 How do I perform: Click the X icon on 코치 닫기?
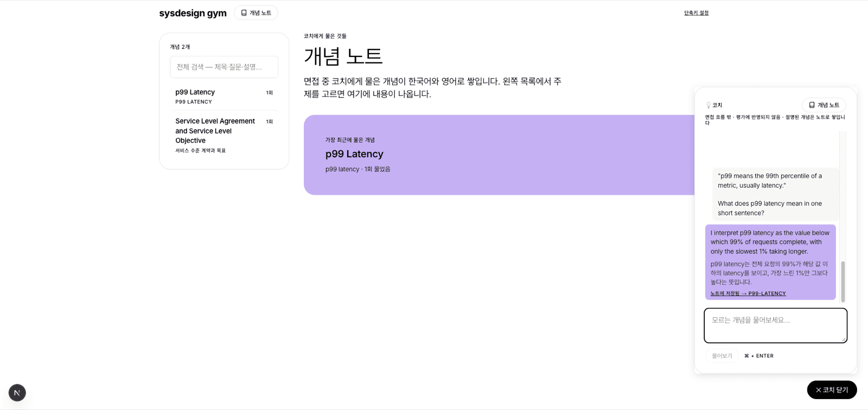818,390
